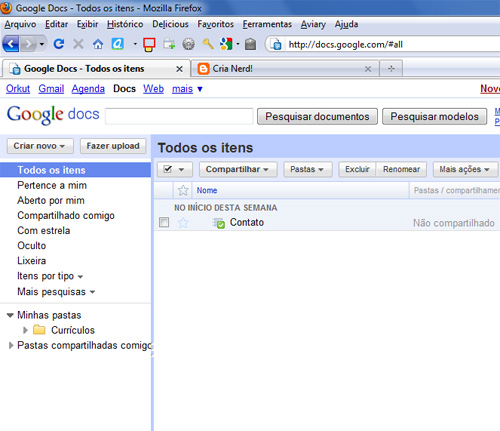Select Pertence a mim in sidebar
The width and height of the screenshot is (500, 431).
pyautogui.click(x=52, y=185)
